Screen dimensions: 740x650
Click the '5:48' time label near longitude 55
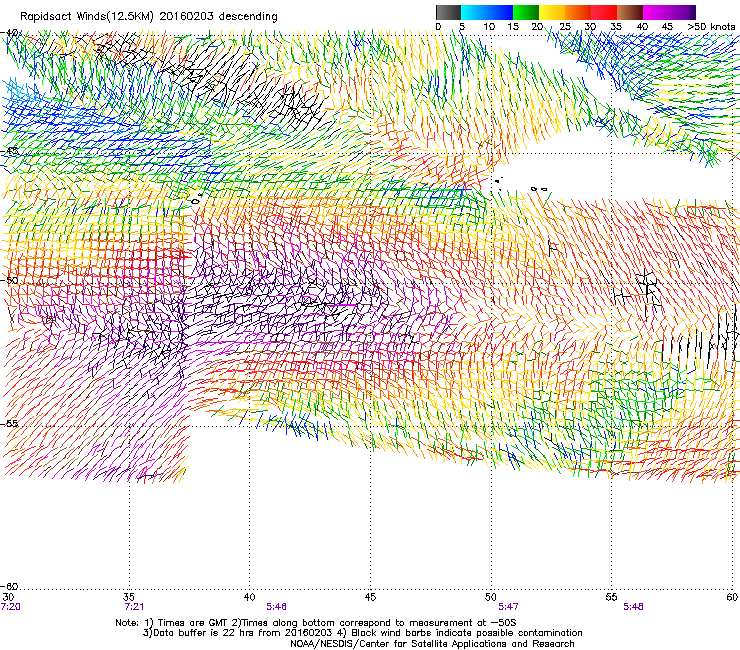click(x=633, y=607)
